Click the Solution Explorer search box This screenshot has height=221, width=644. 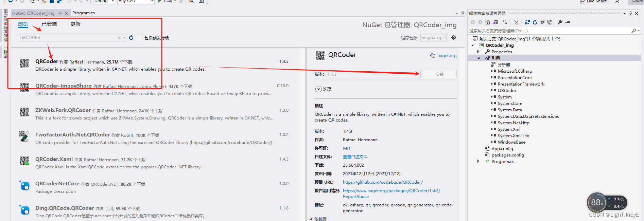click(549, 31)
